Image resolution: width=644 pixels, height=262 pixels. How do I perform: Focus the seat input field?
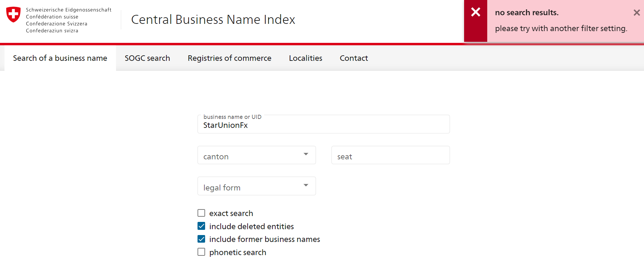[390, 155]
